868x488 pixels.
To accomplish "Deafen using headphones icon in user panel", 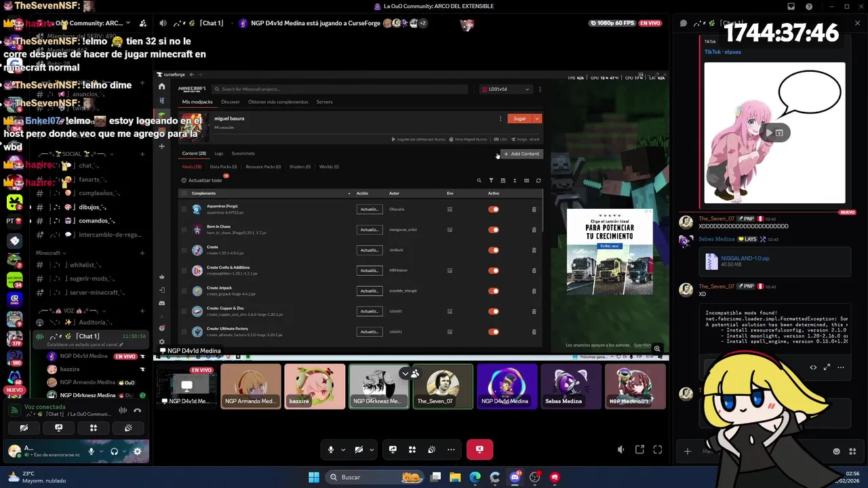I will [114, 451].
